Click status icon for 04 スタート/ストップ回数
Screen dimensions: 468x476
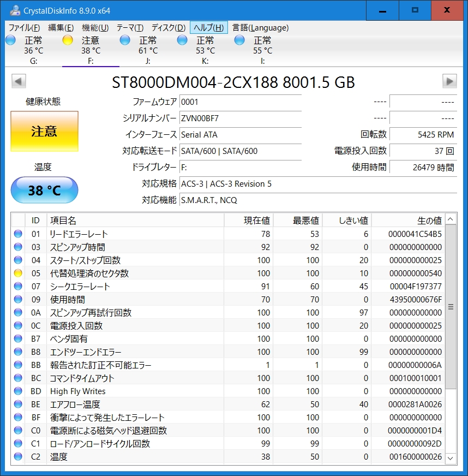tap(18, 260)
